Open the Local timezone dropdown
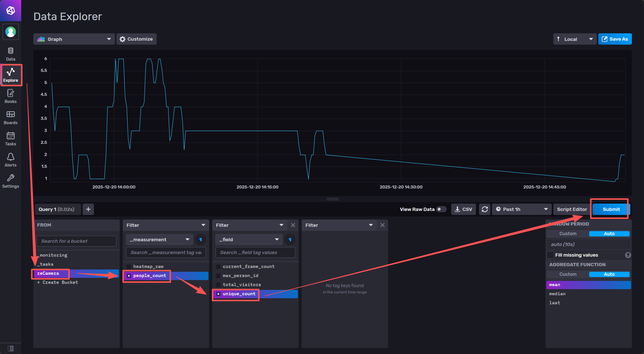This screenshot has width=644, height=354. 574,39
